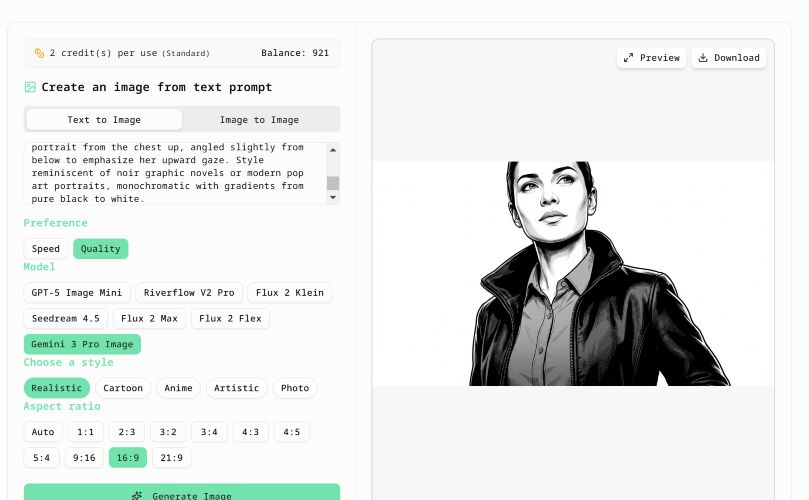Click the sparkle icon on Generate Image

click(137, 496)
